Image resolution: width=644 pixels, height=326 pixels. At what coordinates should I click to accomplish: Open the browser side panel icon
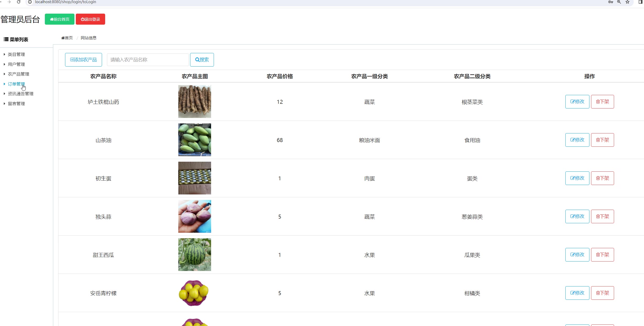click(x=641, y=2)
